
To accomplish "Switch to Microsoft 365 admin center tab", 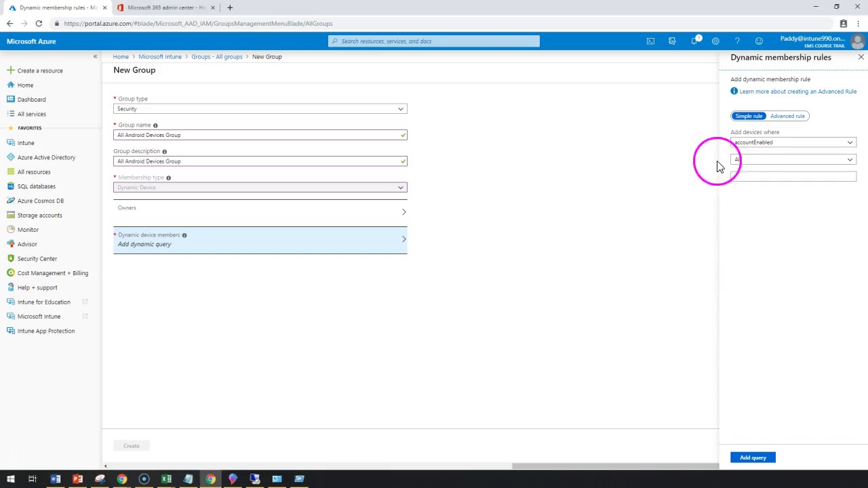I will pyautogui.click(x=165, y=7).
